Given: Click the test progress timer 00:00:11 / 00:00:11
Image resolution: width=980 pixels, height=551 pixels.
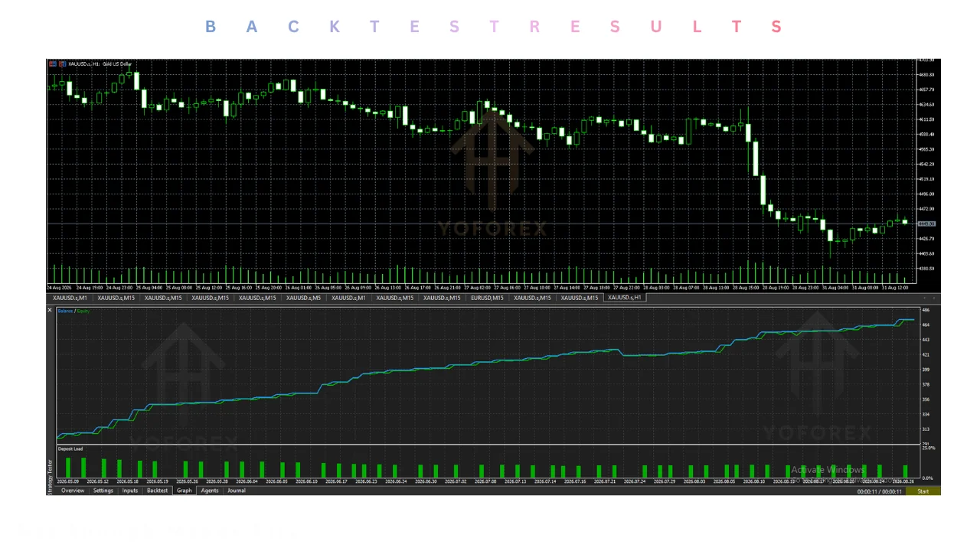Looking at the screenshot, I should [x=880, y=491].
